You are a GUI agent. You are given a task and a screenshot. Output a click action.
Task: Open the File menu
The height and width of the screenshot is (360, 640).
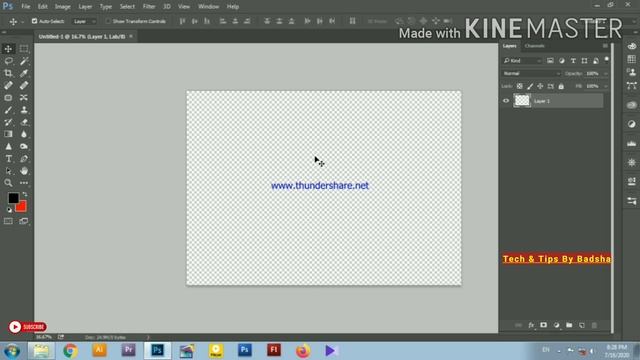26,7
